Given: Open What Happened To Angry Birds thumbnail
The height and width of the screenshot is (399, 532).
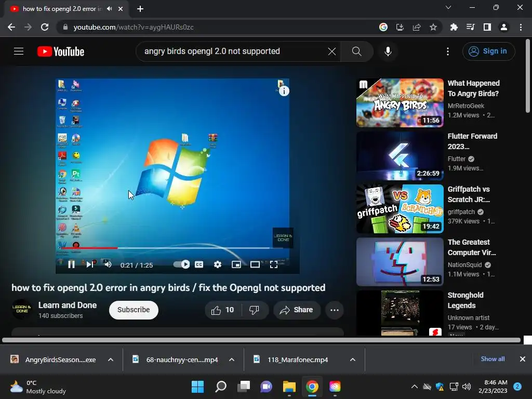Looking at the screenshot, I should 400,103.
